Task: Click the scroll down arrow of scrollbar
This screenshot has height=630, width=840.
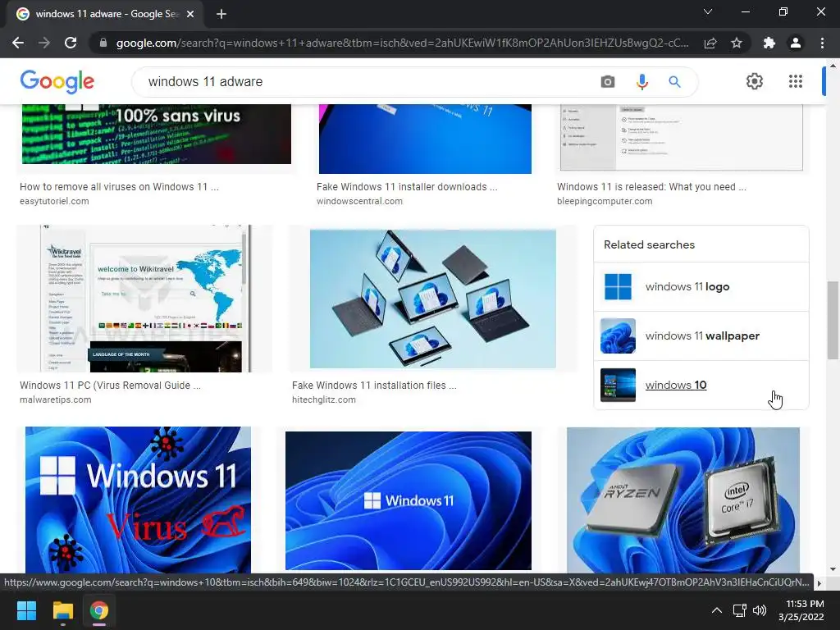Action: pos(833,569)
